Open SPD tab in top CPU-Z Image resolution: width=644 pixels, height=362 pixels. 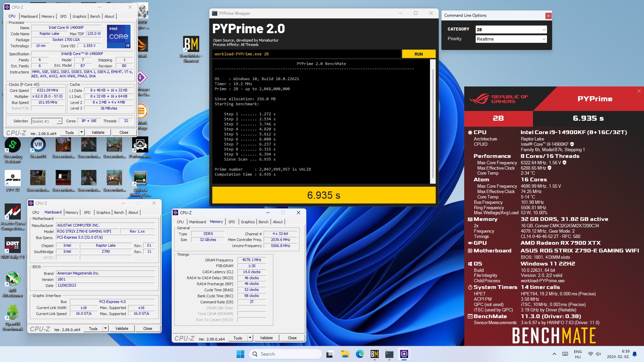click(x=63, y=16)
